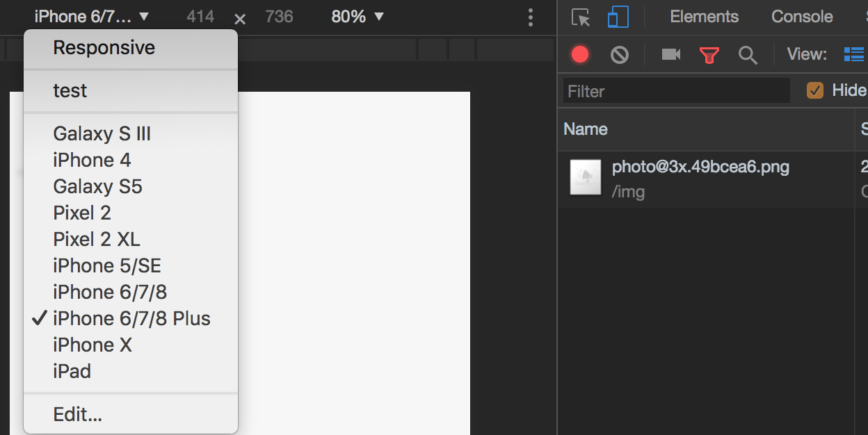Select Galaxy S5 device option
The width and height of the screenshot is (868, 435).
coord(97,186)
